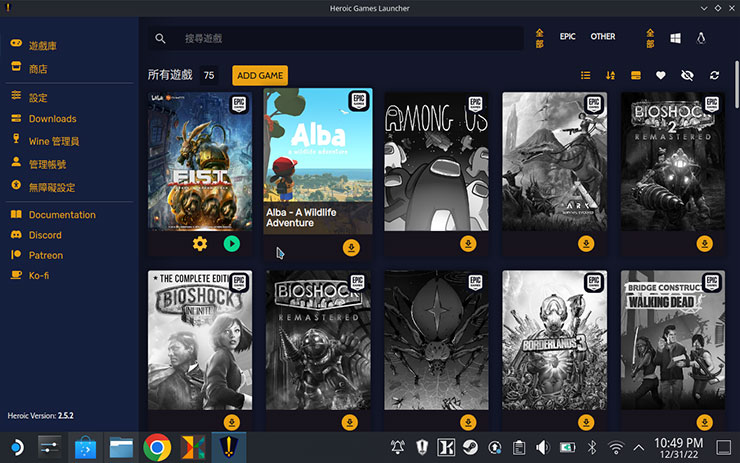Open the Dolphin file manager
The image size is (740, 463).
coord(121,447)
